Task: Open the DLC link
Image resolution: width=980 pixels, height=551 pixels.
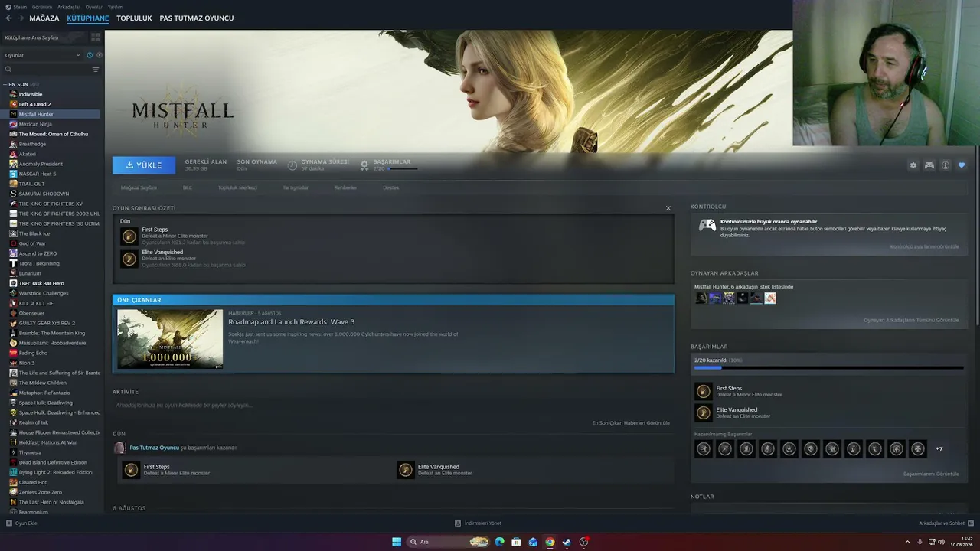Action: tap(188, 187)
